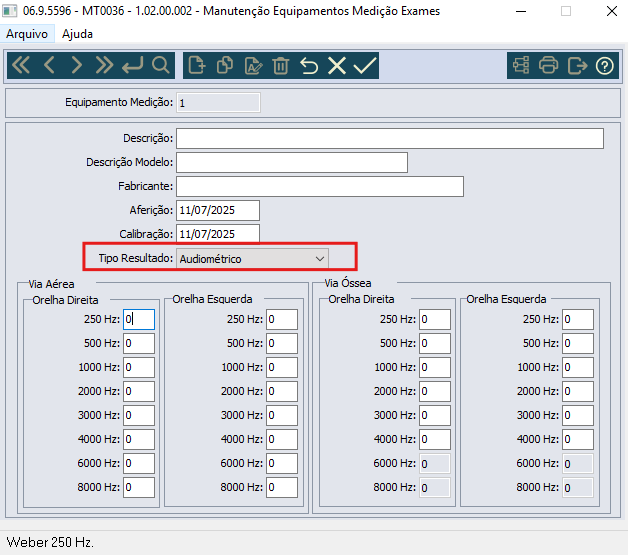628x555 pixels.
Task: Click the go-to record return arrow icon
Action: (133, 65)
